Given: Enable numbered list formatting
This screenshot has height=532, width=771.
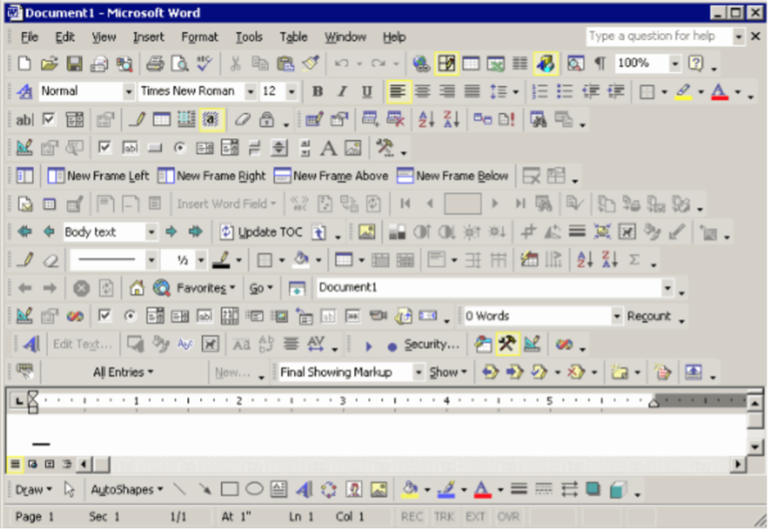Looking at the screenshot, I should tap(539, 92).
